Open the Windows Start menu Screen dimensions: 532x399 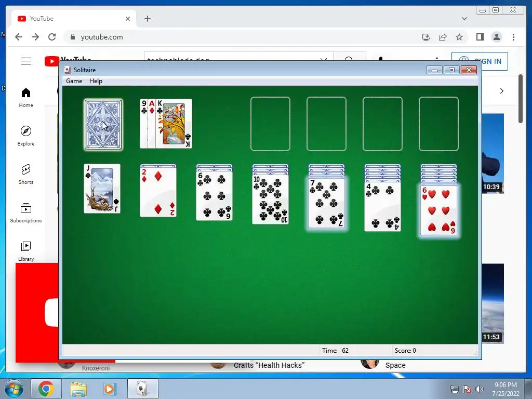pos(14,389)
